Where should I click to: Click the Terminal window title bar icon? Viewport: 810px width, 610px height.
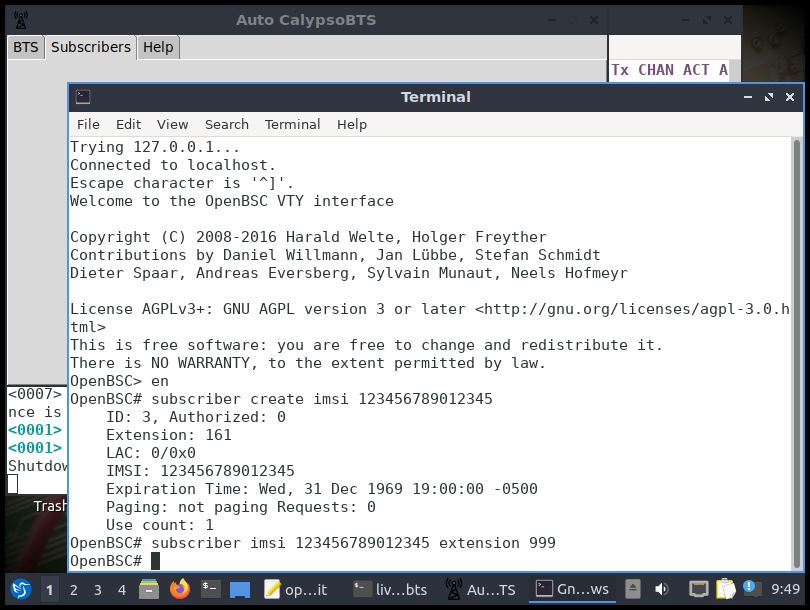coord(83,97)
